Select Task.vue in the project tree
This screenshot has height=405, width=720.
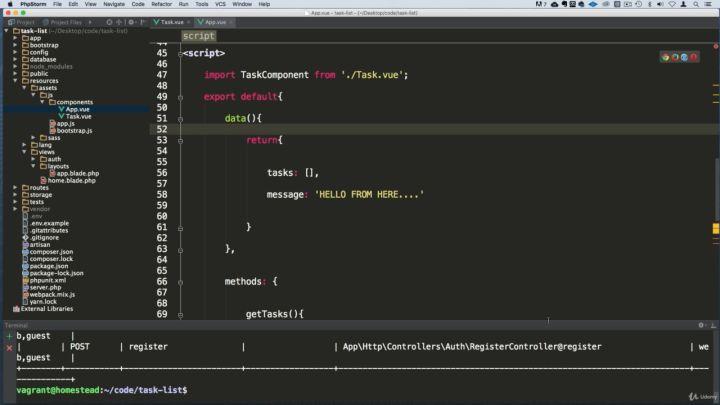[x=79, y=116]
